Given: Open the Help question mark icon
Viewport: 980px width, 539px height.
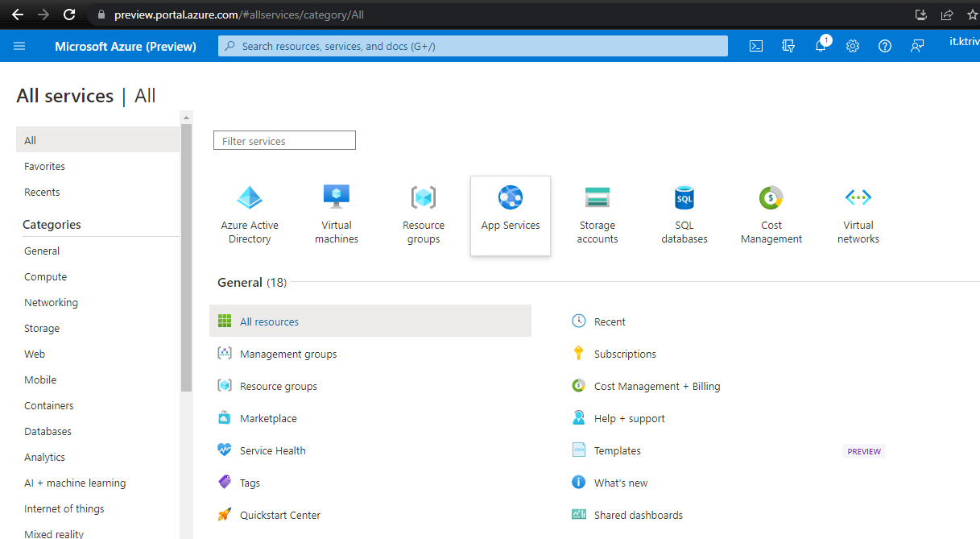Looking at the screenshot, I should pos(885,46).
